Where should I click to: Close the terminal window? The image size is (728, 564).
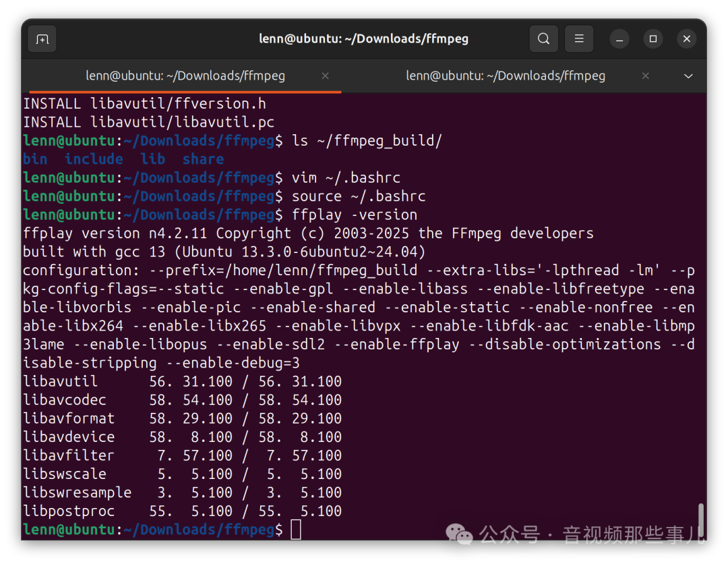(x=687, y=38)
